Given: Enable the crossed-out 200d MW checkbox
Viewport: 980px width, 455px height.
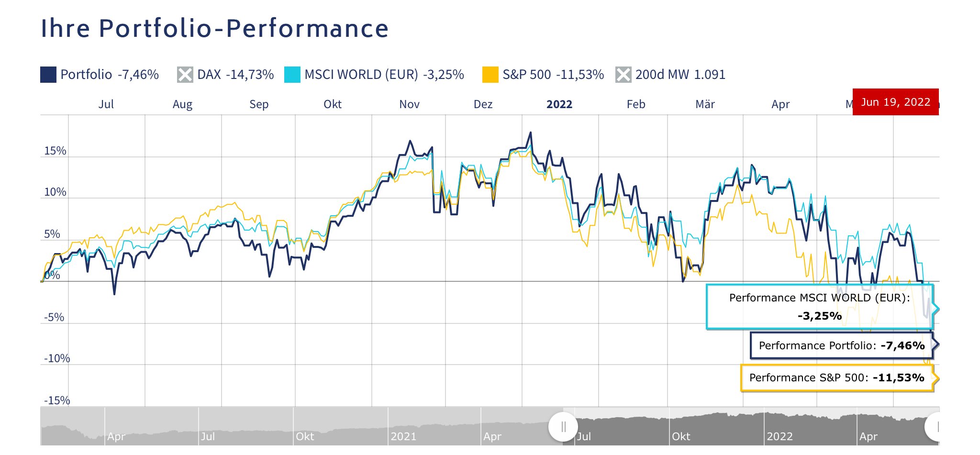Looking at the screenshot, I should coord(623,75).
